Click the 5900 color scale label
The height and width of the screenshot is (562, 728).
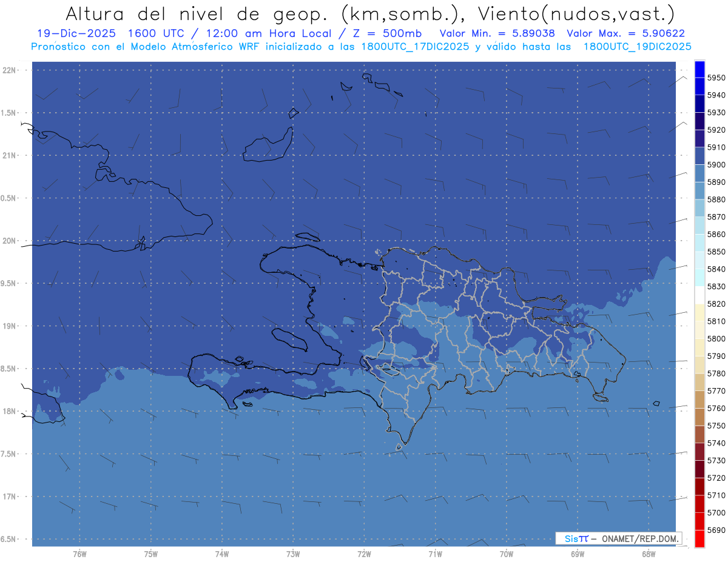click(x=716, y=165)
